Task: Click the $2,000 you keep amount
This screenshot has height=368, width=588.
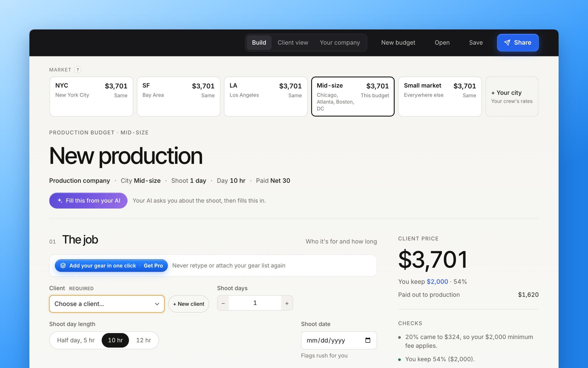Action: coord(437,282)
